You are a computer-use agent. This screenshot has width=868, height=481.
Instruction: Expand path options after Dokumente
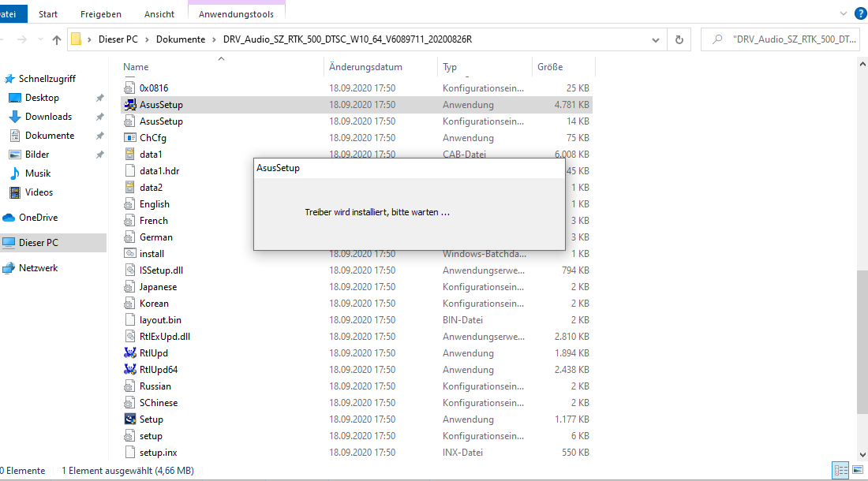click(214, 39)
